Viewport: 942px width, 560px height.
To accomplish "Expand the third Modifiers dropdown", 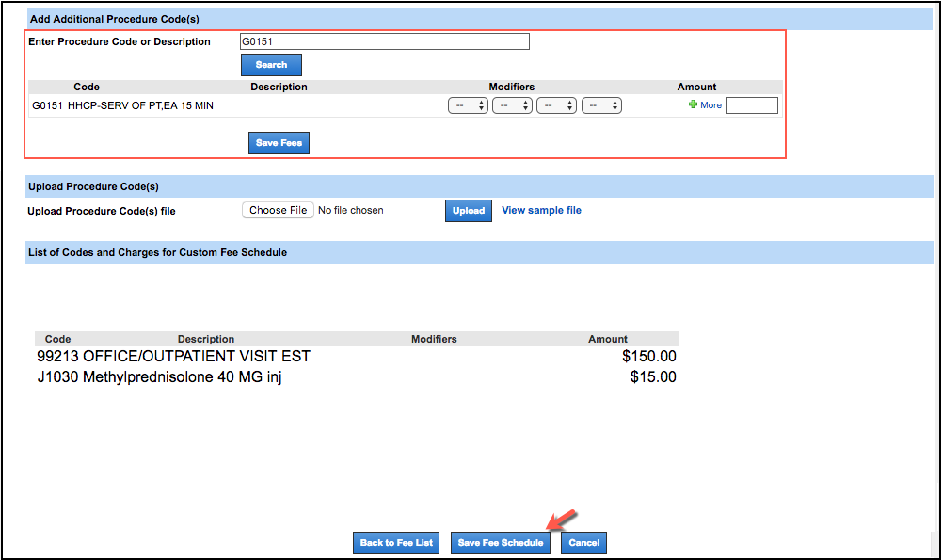I will tap(556, 105).
